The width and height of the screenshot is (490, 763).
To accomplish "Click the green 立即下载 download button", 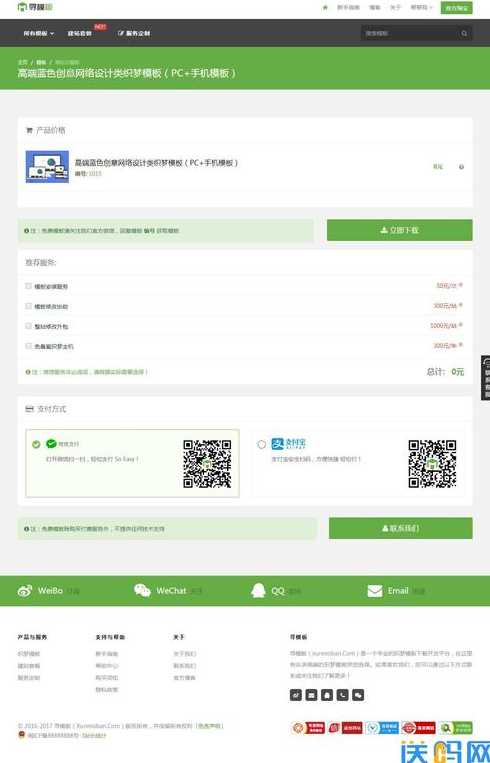I will 399,230.
